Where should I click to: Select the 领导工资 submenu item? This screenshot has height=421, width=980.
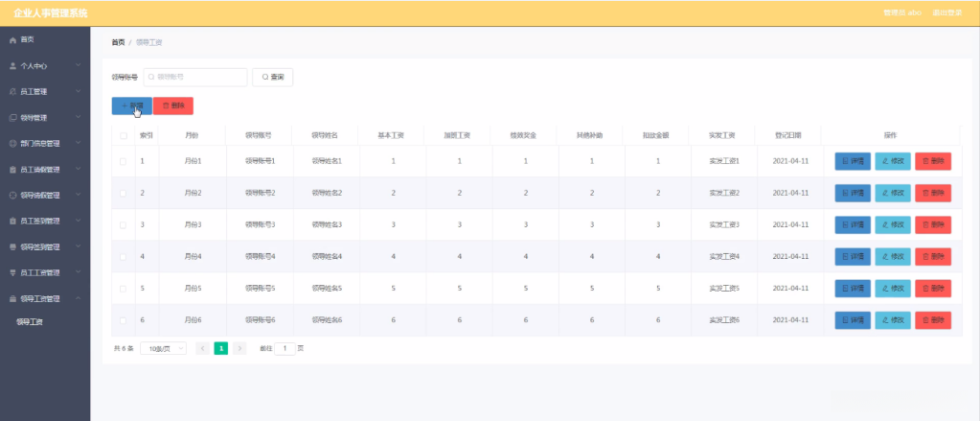coord(30,322)
